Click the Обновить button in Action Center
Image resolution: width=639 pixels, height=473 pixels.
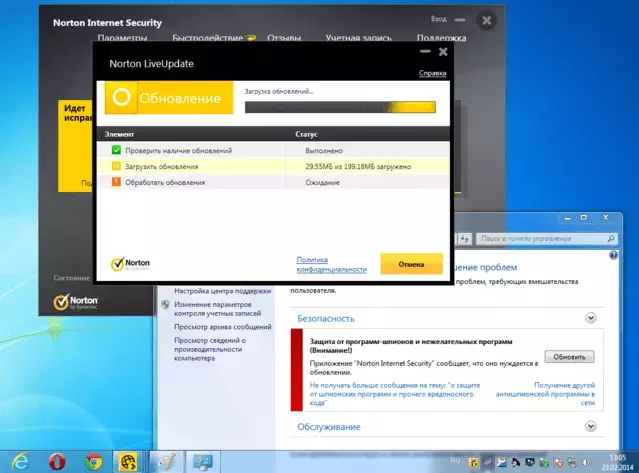point(569,357)
